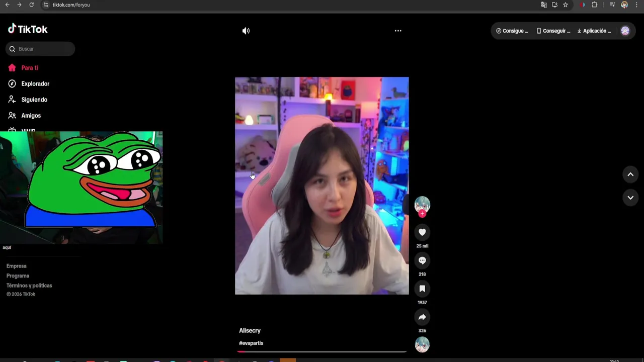Viewport: 644px width, 362px height.
Task: Open the sound disc avatar below share
Action: point(422,345)
